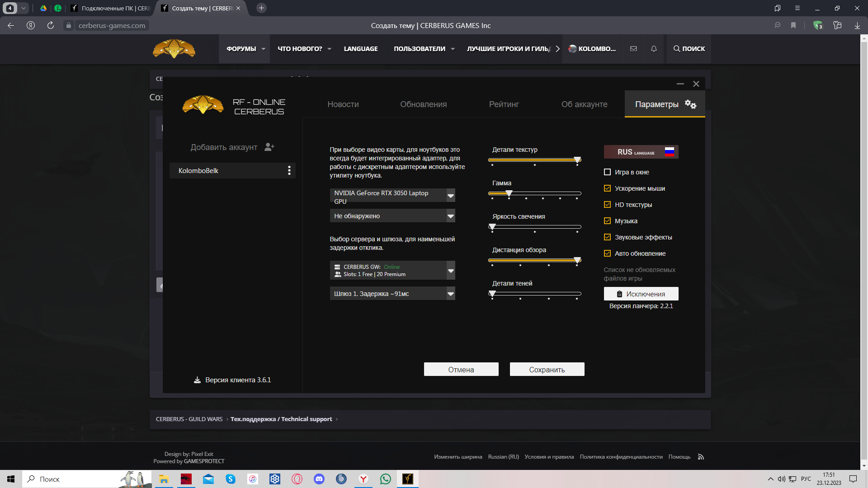Follow the Тех.поддержка / Technical support breadcrumb
Image resolution: width=868 pixels, height=488 pixels.
pos(281,419)
